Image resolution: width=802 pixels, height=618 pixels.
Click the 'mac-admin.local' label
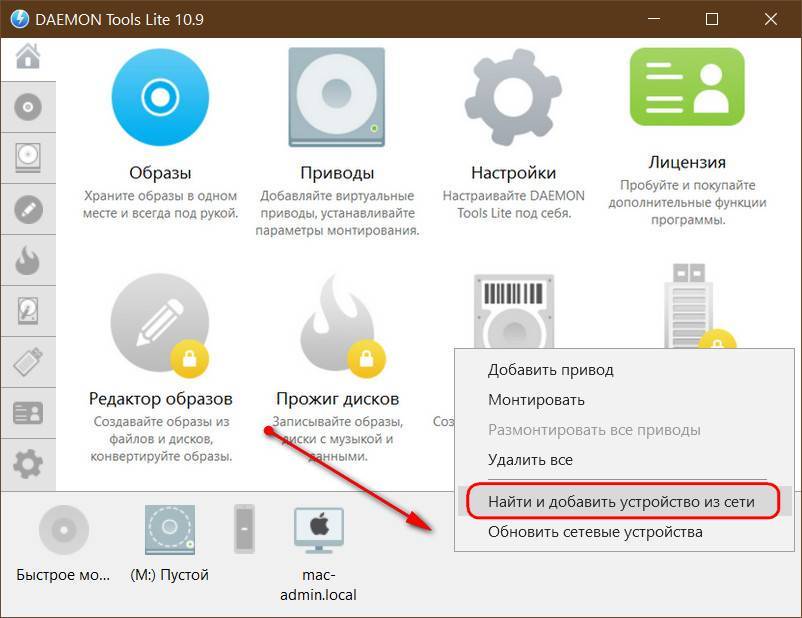(318, 585)
